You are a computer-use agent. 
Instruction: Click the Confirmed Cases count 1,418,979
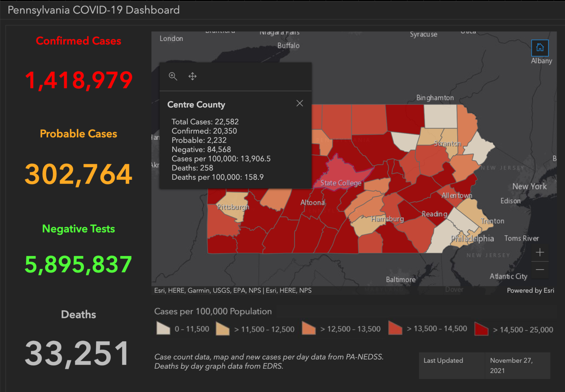78,80
